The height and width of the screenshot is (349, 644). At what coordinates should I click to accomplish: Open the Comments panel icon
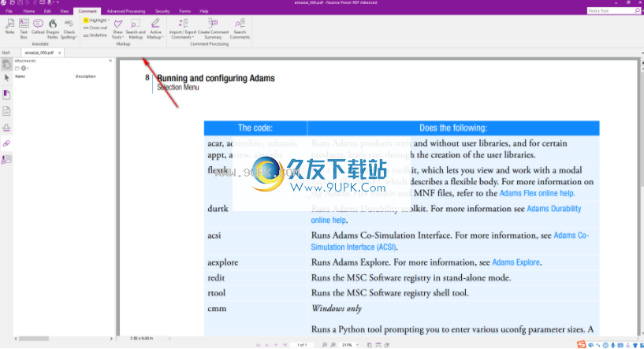tap(6, 160)
